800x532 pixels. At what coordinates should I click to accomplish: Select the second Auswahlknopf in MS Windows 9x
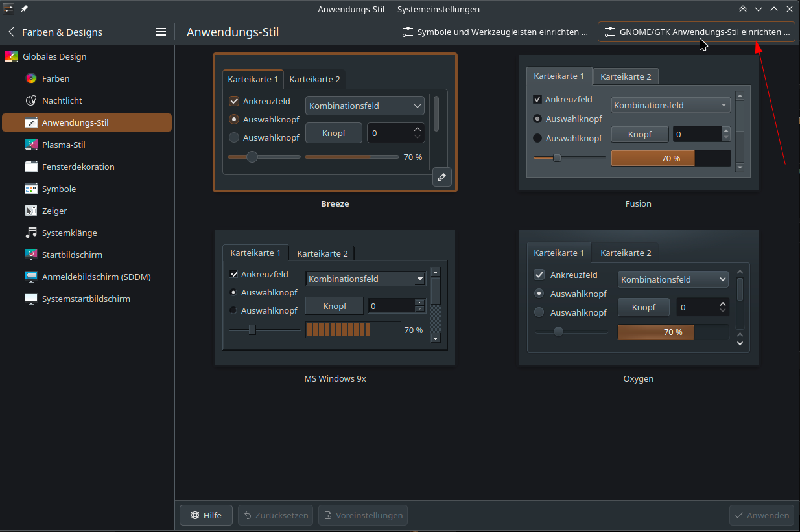(x=233, y=310)
